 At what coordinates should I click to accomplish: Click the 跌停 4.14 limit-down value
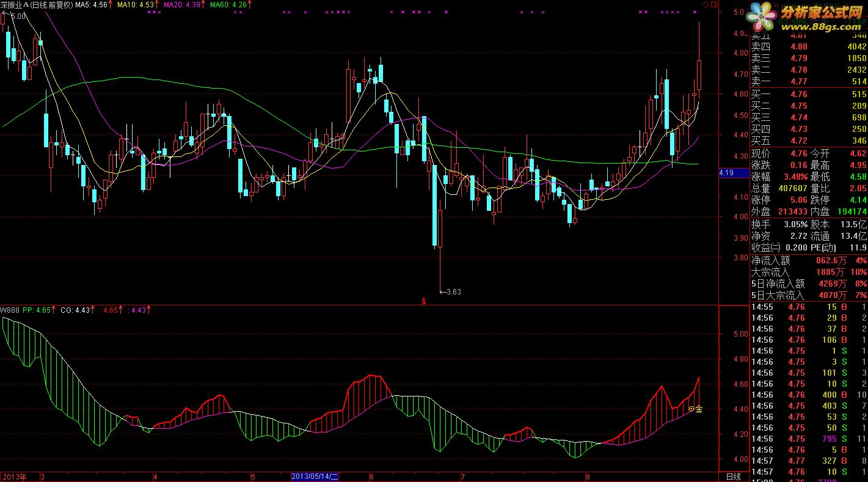click(x=858, y=200)
